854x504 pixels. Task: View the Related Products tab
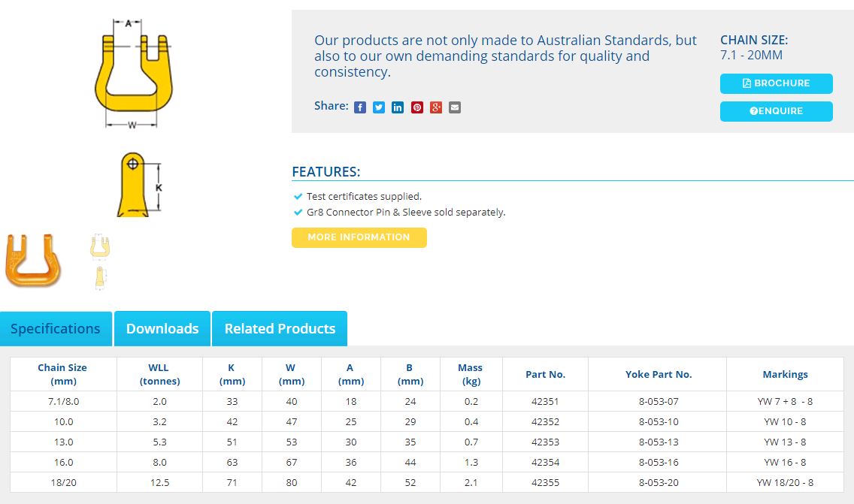(x=280, y=329)
